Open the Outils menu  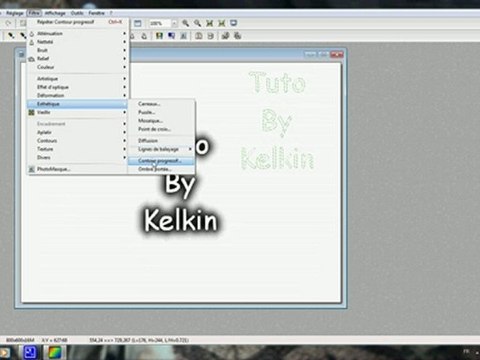77,13
